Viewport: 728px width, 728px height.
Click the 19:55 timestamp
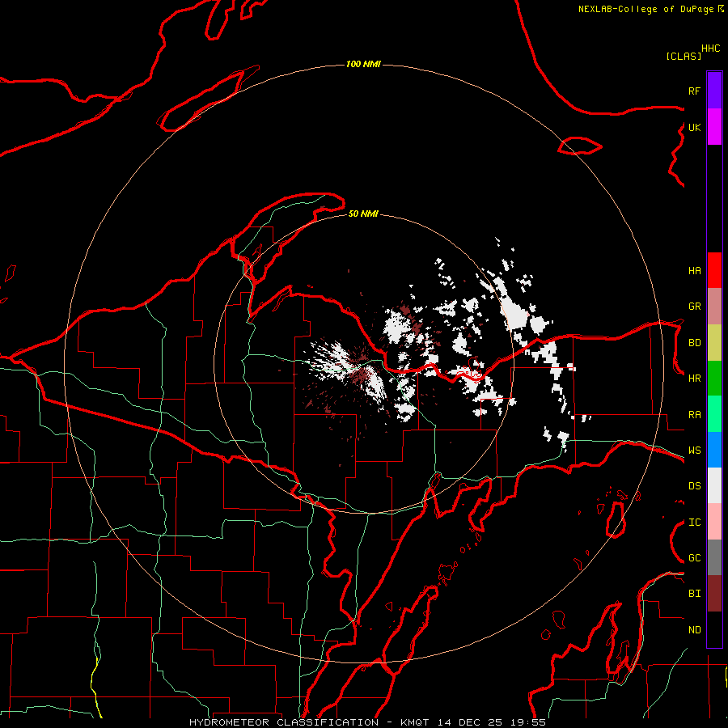click(527, 722)
